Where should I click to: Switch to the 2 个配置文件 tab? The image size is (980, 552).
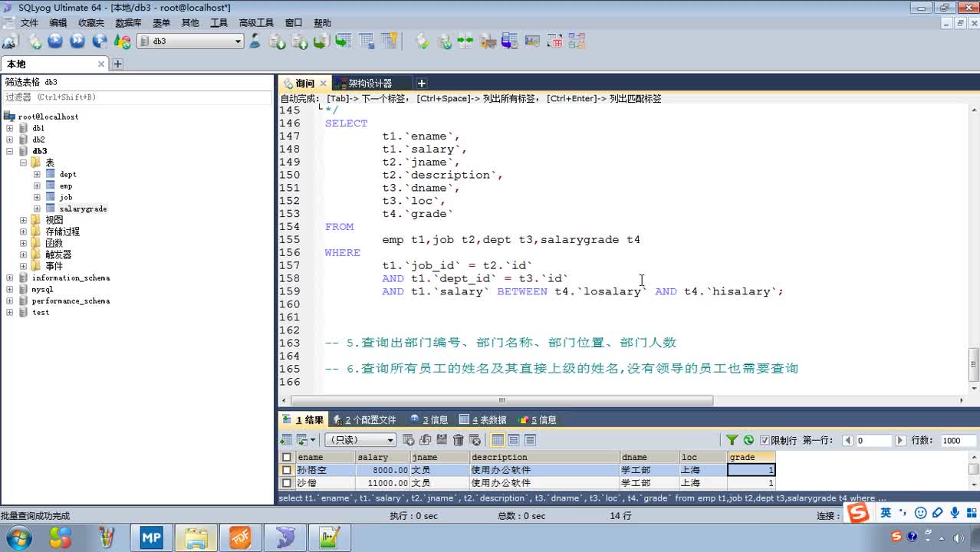[x=364, y=419]
